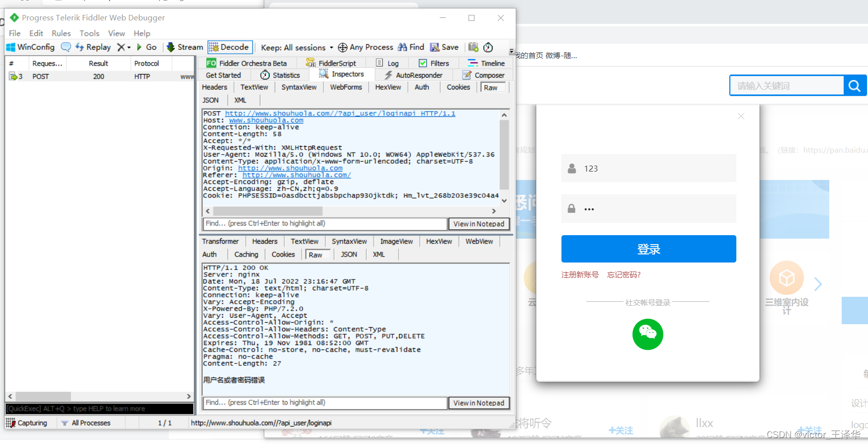This screenshot has width=868, height=444.
Task: Select response Caching tab
Action: [x=246, y=254]
